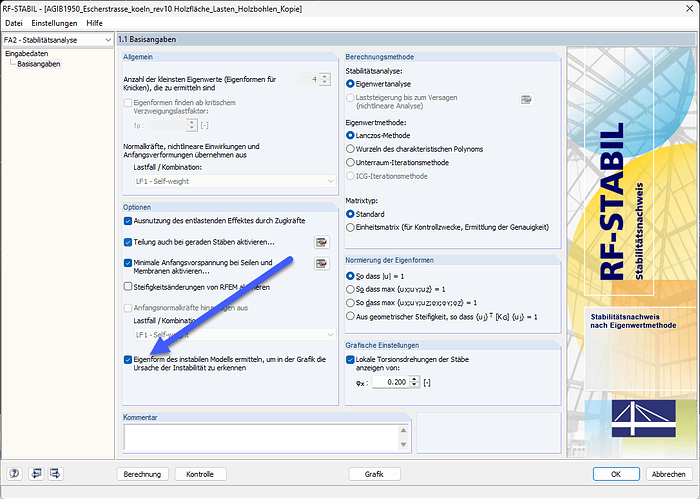Click the Abbrechen button

click(x=668, y=474)
